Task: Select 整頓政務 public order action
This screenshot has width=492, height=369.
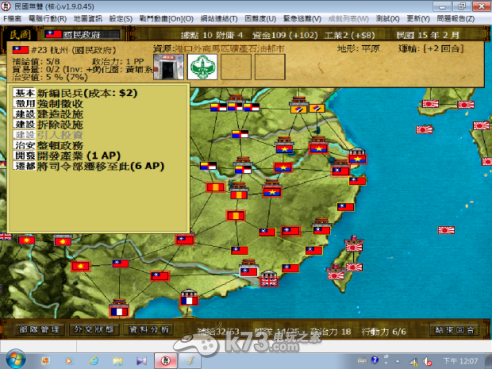Action: click(x=48, y=145)
